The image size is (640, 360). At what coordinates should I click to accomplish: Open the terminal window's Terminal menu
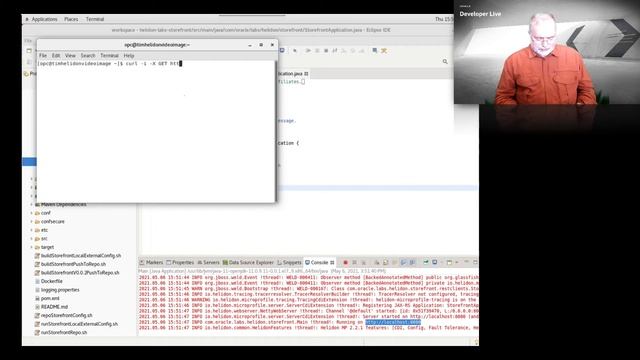coord(109,56)
